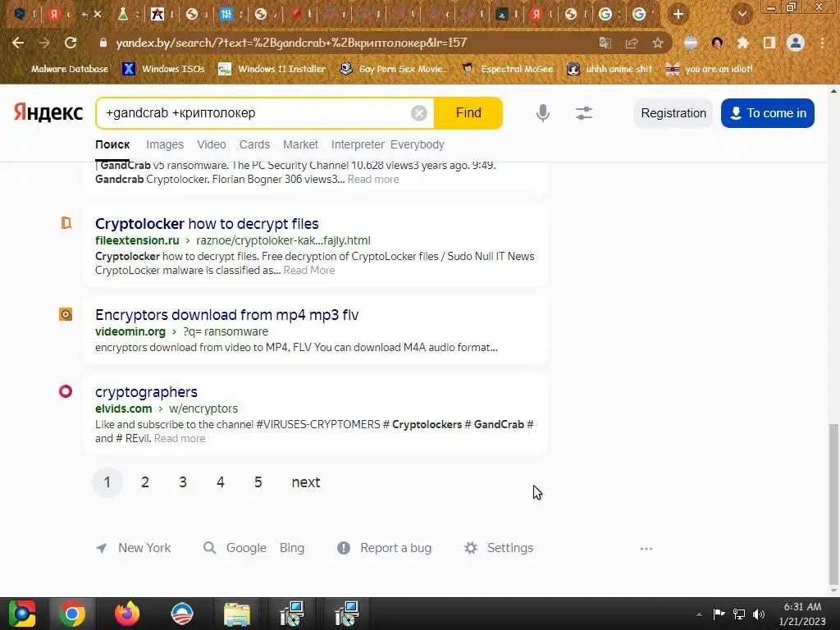
Task: Click the yellow Find button
Action: pos(468,113)
